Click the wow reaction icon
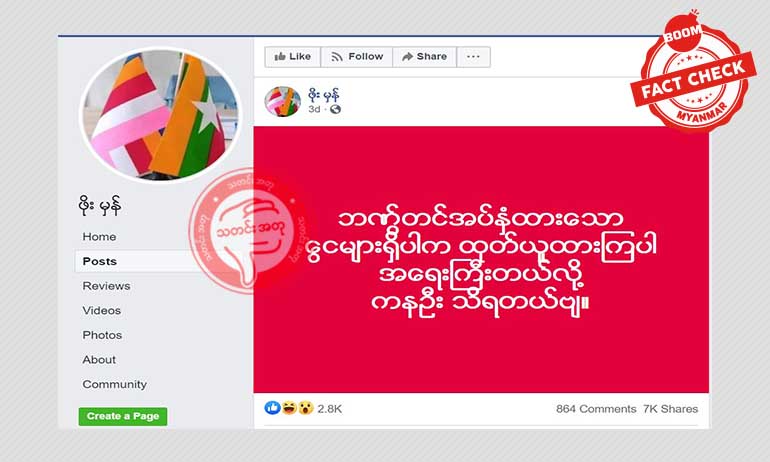770x462 pixels. coord(305,408)
